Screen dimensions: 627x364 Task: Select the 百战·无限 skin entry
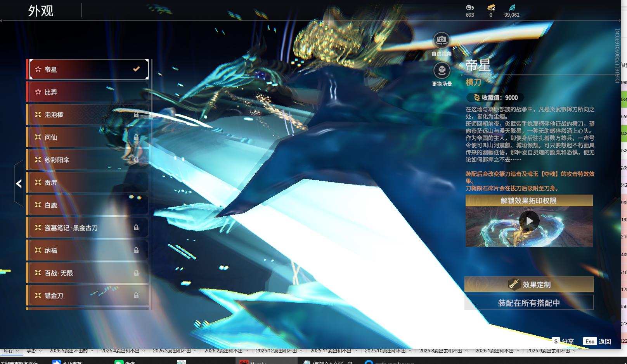tap(88, 273)
